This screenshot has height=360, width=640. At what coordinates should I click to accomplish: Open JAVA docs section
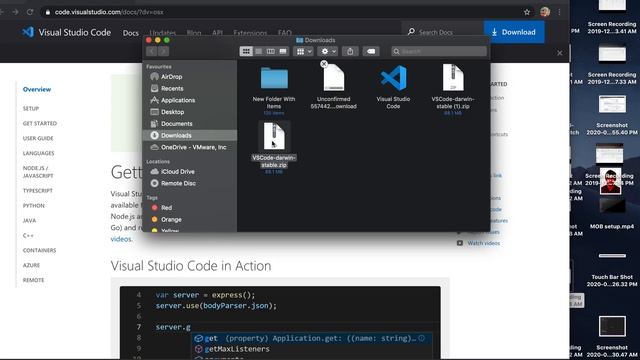tap(29, 220)
